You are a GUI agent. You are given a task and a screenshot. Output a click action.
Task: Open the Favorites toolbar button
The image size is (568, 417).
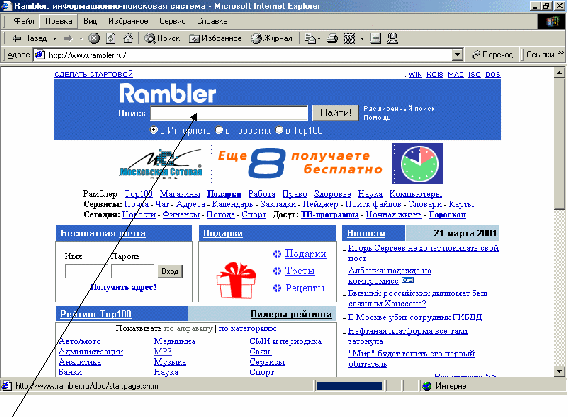215,38
